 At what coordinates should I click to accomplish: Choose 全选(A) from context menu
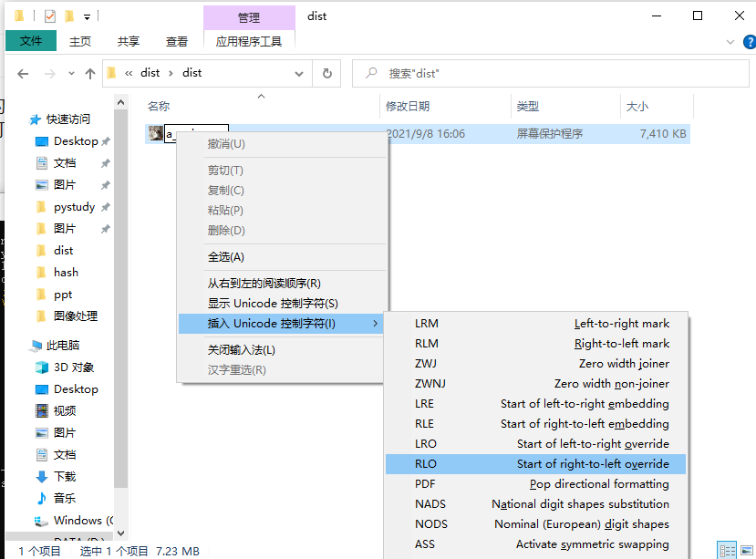tap(282, 257)
